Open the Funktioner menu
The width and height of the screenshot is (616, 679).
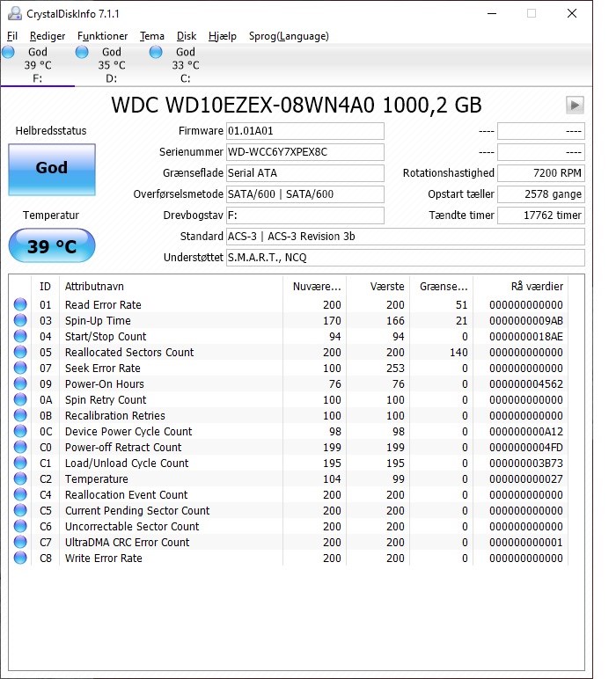click(x=102, y=36)
